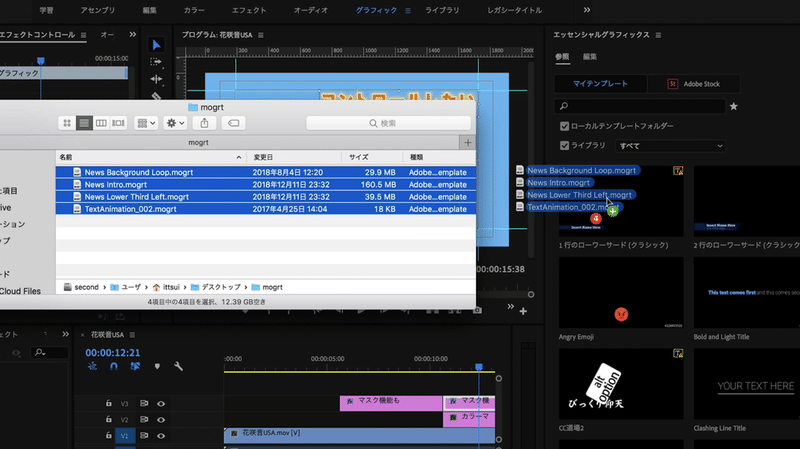Select the Track Select Forward tool
Screen dimensions: 800x449
(156, 62)
